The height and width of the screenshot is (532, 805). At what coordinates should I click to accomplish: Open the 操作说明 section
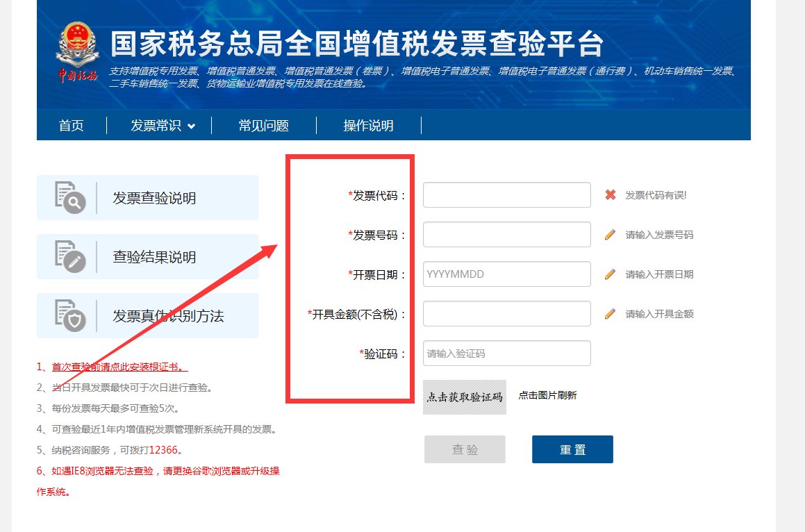(369, 126)
